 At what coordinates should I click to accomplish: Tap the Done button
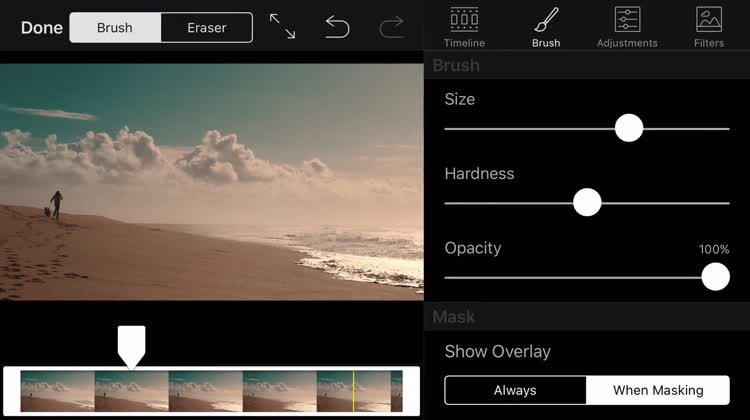click(x=42, y=28)
